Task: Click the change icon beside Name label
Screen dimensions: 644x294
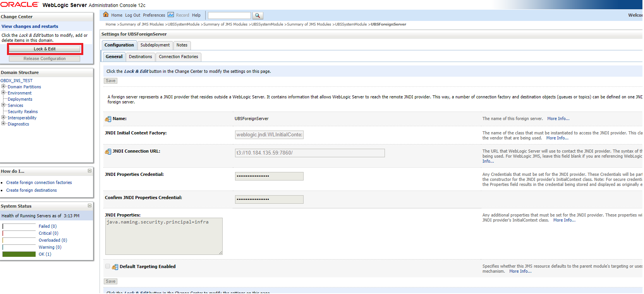Action: click(x=108, y=119)
